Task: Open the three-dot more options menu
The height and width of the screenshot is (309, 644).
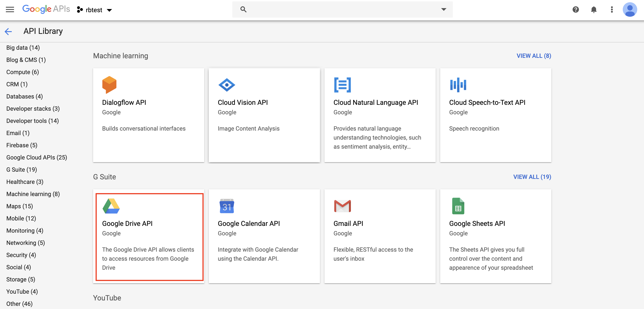Action: (x=611, y=9)
